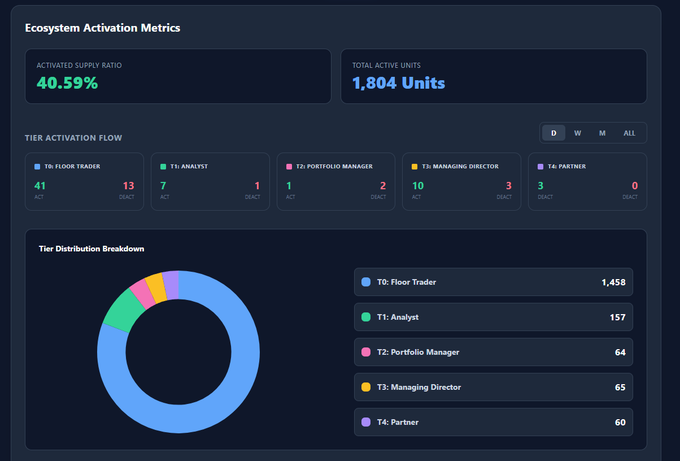Click Analyst activations count 7

[163, 186]
